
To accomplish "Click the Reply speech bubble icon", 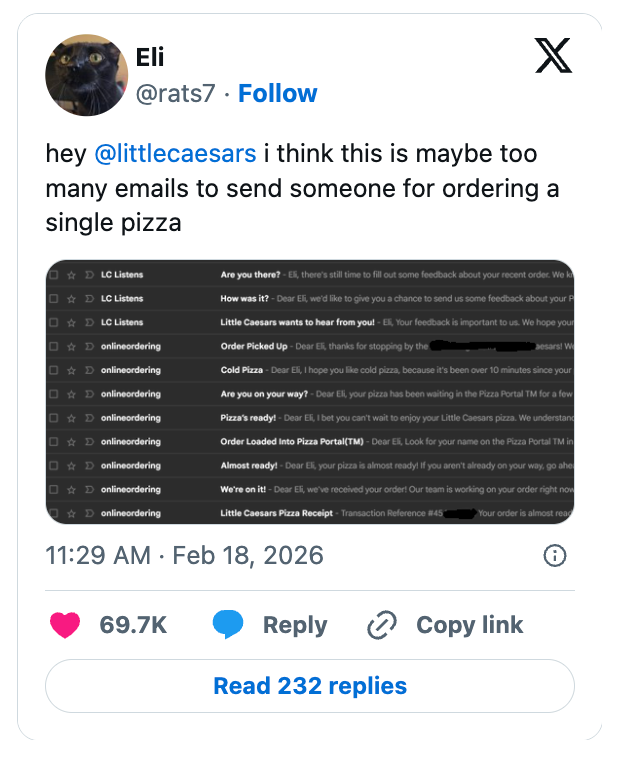I will [229, 625].
